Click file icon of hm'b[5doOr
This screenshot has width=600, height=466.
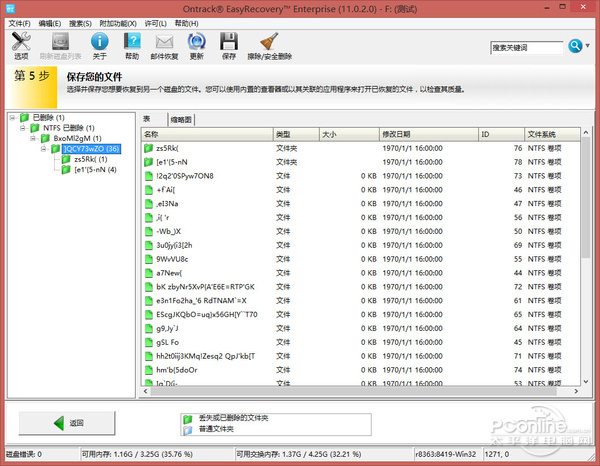click(149, 370)
